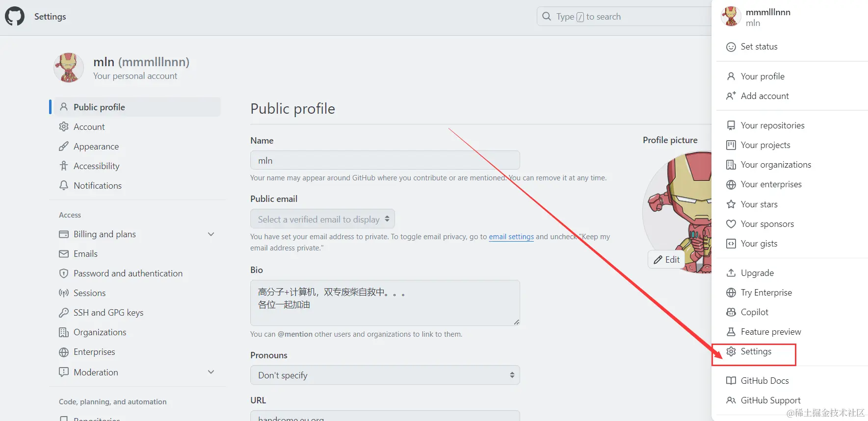
Task: Click the Feature preview beaker icon
Action: point(731,332)
